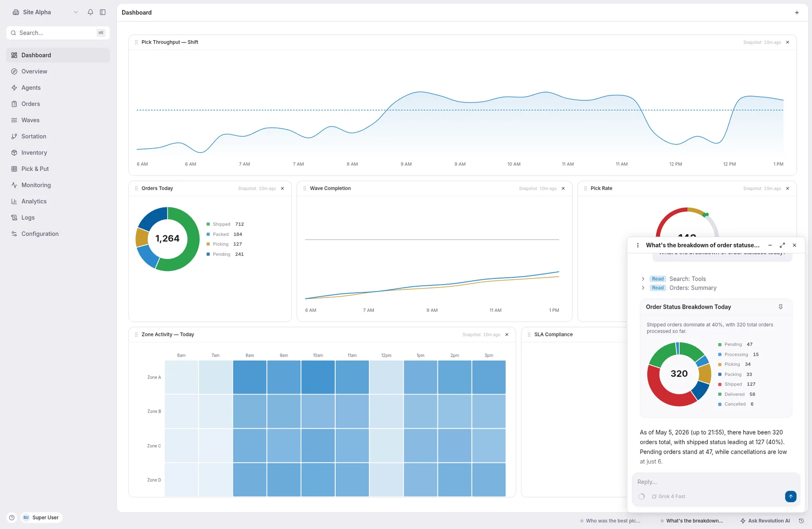Open the Sortation page
The image size is (812, 529).
58,136
